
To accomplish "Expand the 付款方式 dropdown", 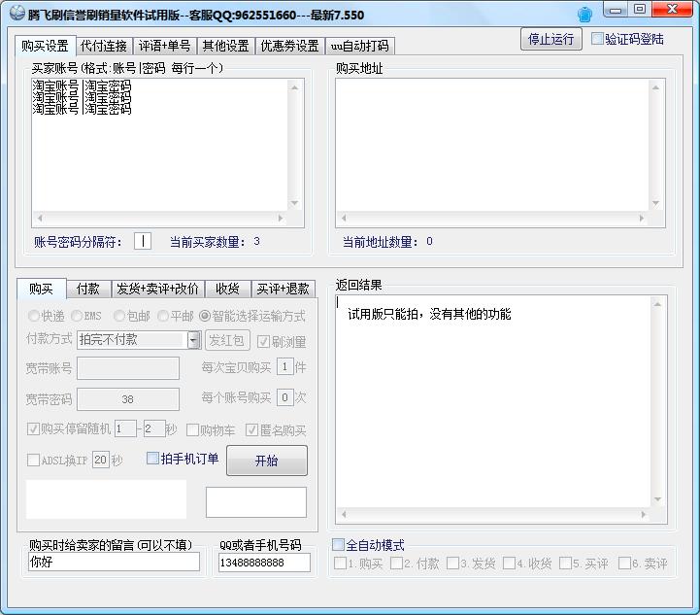I will tap(194, 340).
